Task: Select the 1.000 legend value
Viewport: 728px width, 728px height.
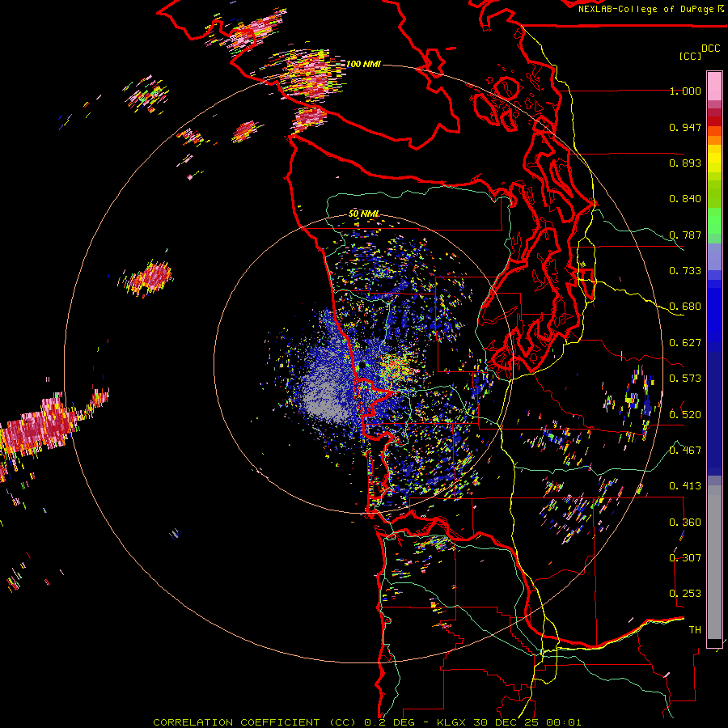Action: point(685,91)
